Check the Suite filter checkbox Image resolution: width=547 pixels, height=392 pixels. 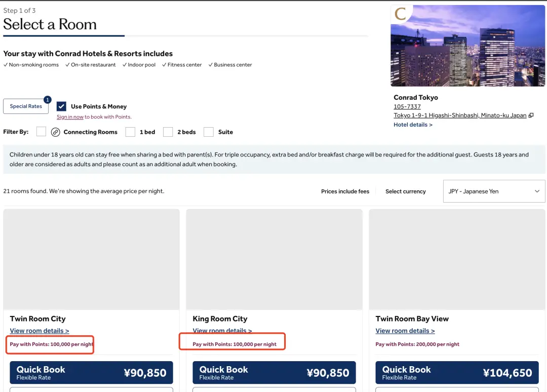click(209, 132)
